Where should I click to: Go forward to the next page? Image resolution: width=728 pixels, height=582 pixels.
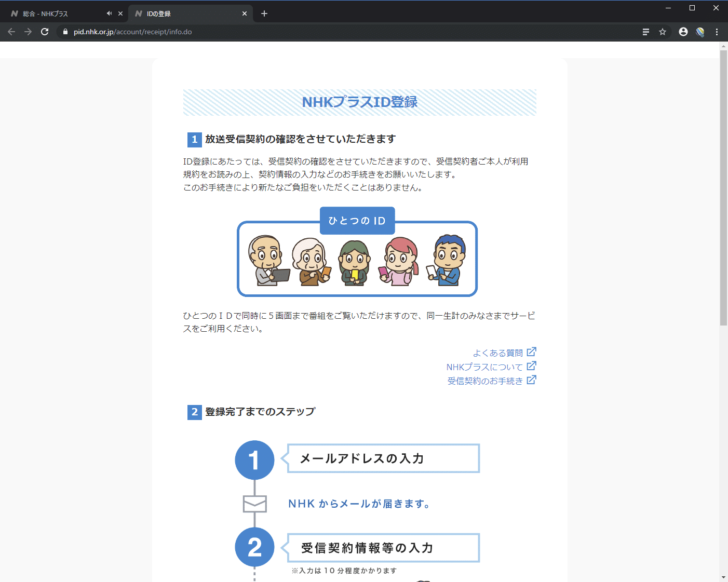(x=28, y=32)
